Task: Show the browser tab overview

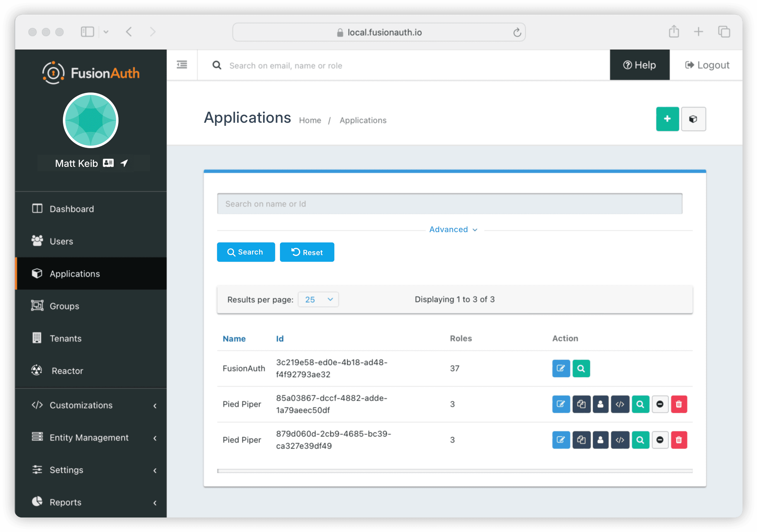Action: click(x=724, y=32)
